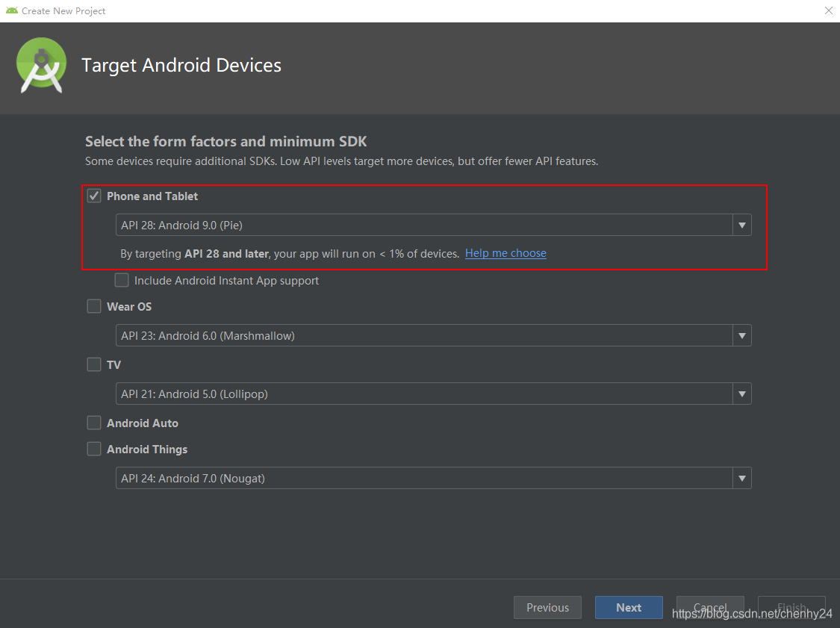Click the small Android icon in title bar
The width and height of the screenshot is (840, 628).
(x=11, y=10)
